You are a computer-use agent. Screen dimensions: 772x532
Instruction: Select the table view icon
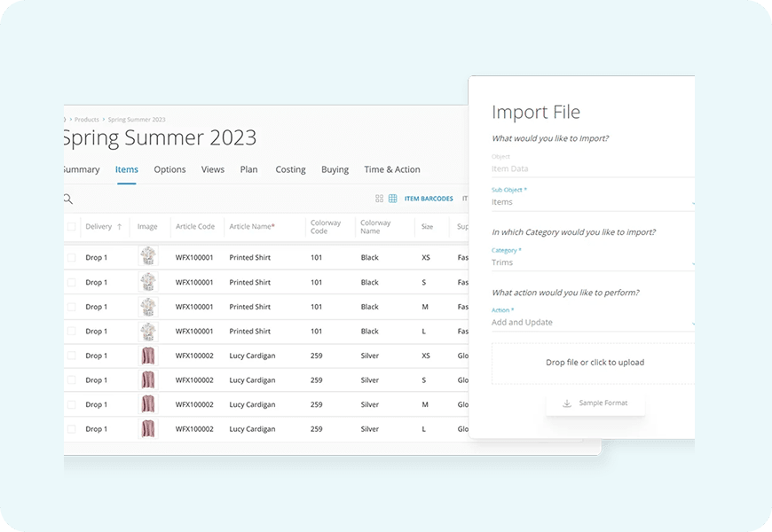pos(392,199)
